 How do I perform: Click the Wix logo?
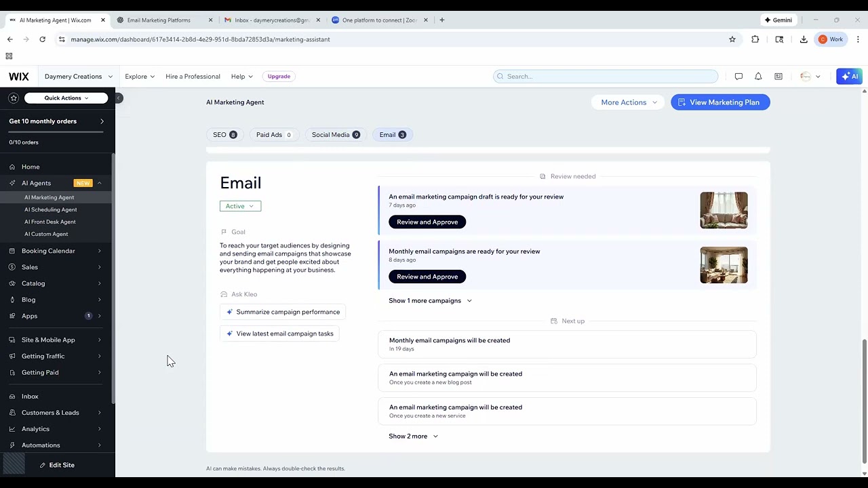(x=19, y=77)
